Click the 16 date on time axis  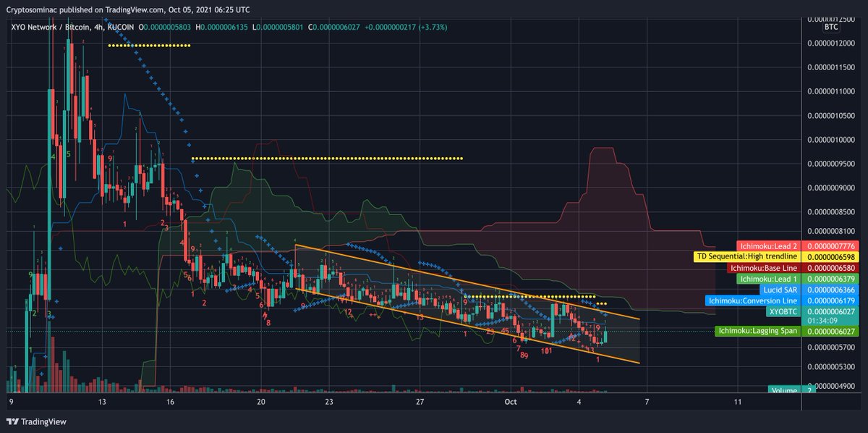(x=170, y=400)
